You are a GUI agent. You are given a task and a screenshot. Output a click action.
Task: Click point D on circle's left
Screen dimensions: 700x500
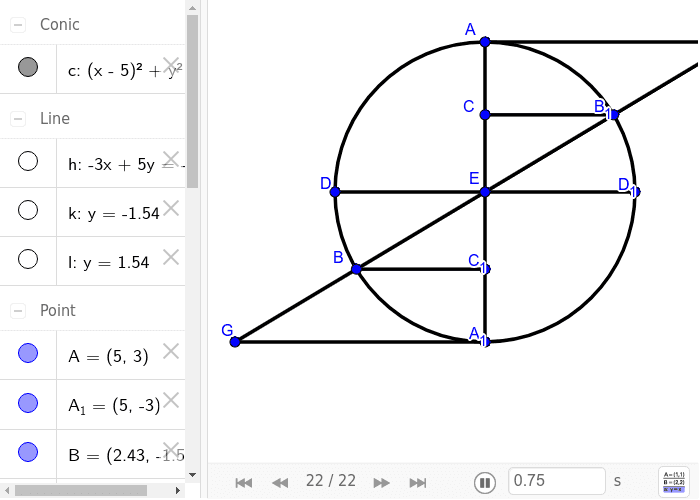(335, 192)
